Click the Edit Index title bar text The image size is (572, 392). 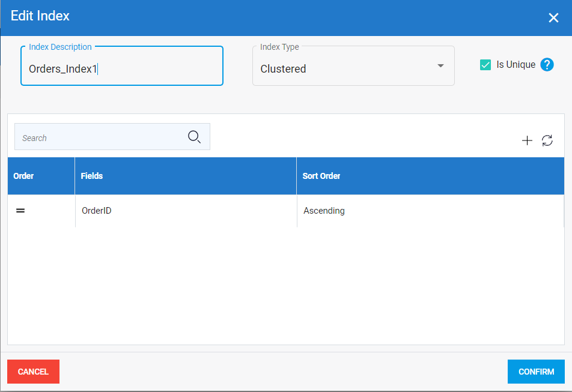(40, 16)
